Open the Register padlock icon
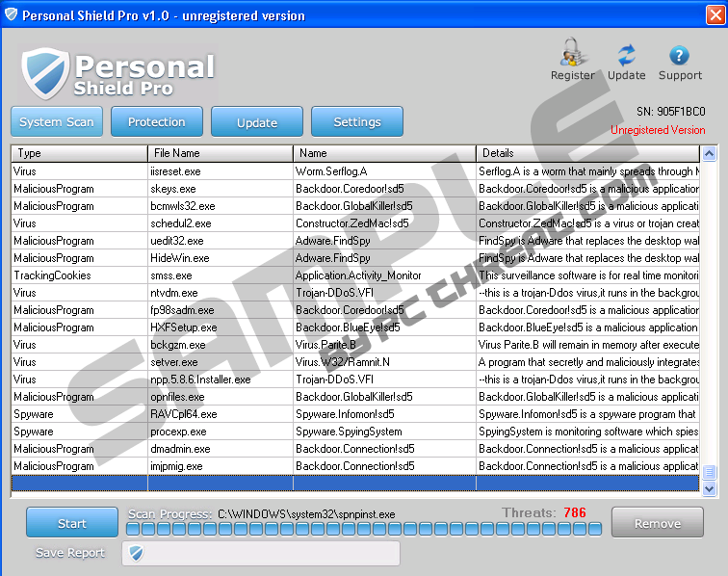Viewport: 728px width, 576px height. click(x=572, y=52)
